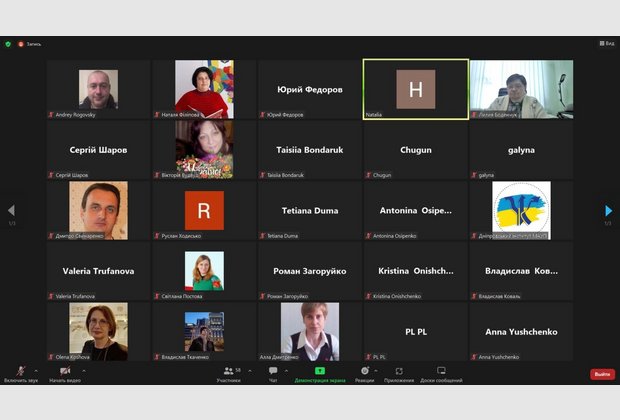Select Світлана Постова photo tile
Screen dimensions: 620x420
click(204, 271)
